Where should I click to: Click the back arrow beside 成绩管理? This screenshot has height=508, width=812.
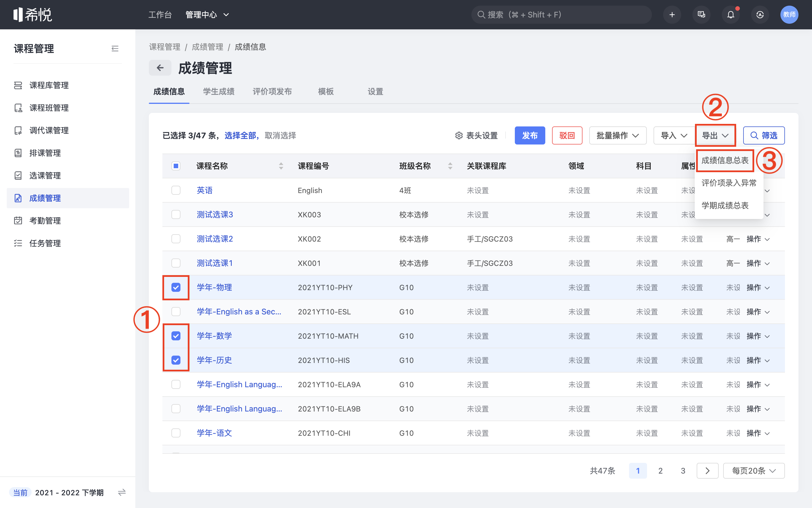coord(160,68)
